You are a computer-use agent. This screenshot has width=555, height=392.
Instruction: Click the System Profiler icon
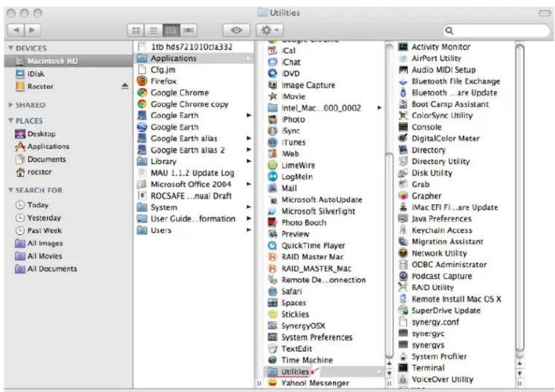(x=403, y=356)
